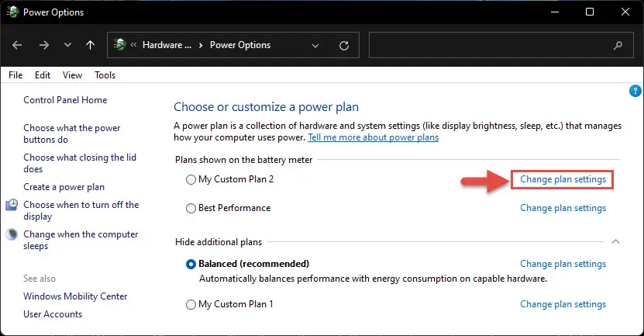Click the search magnifier icon
This screenshot has height=336, width=644.
point(618,45)
